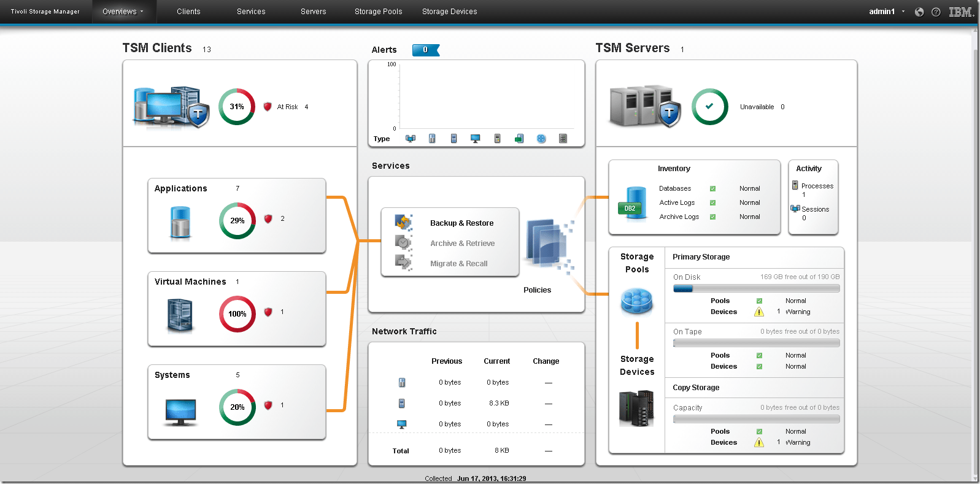Click the On Disk capacity bar
The image size is (980, 484).
[x=756, y=288]
